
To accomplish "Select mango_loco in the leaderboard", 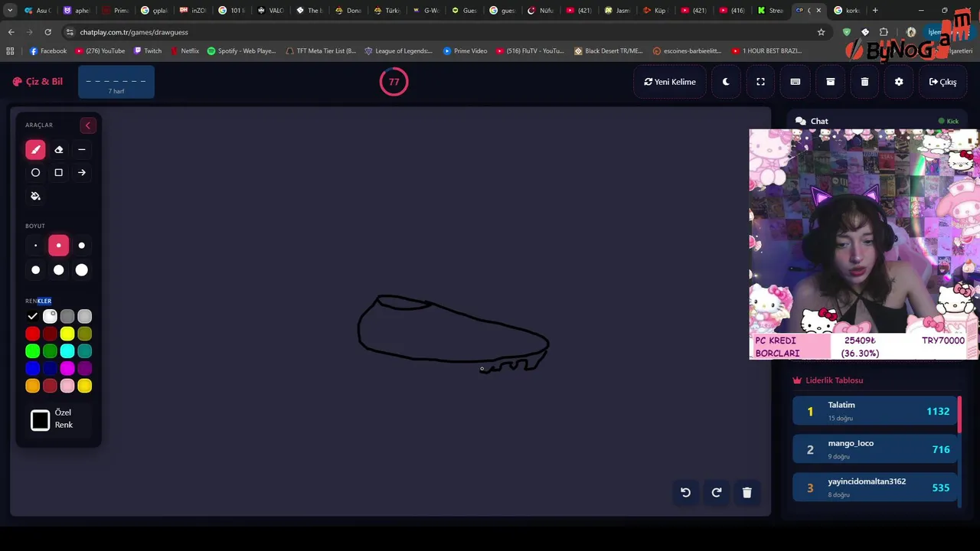I will 876,450.
